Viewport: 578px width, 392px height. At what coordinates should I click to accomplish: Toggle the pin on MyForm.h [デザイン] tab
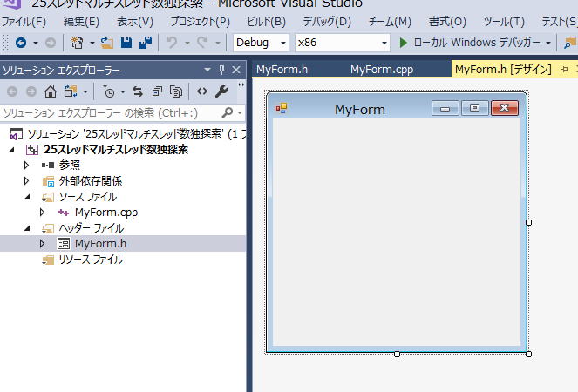pos(564,70)
